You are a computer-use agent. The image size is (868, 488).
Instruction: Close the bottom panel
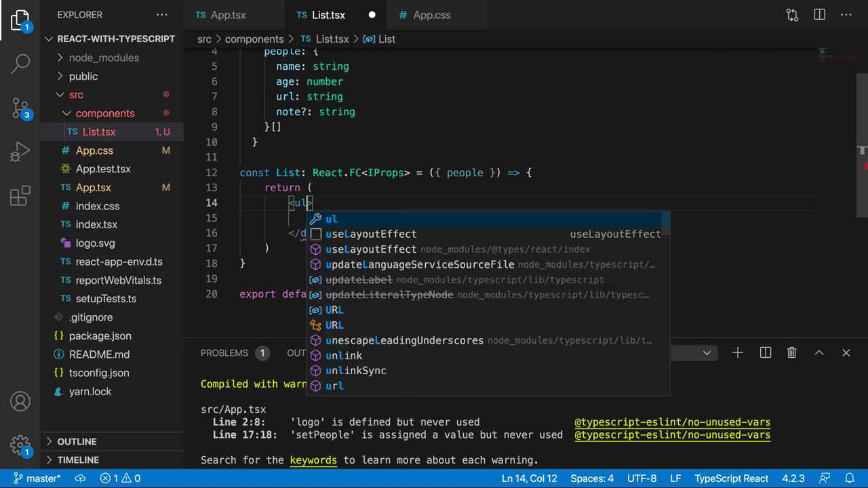tap(846, 352)
